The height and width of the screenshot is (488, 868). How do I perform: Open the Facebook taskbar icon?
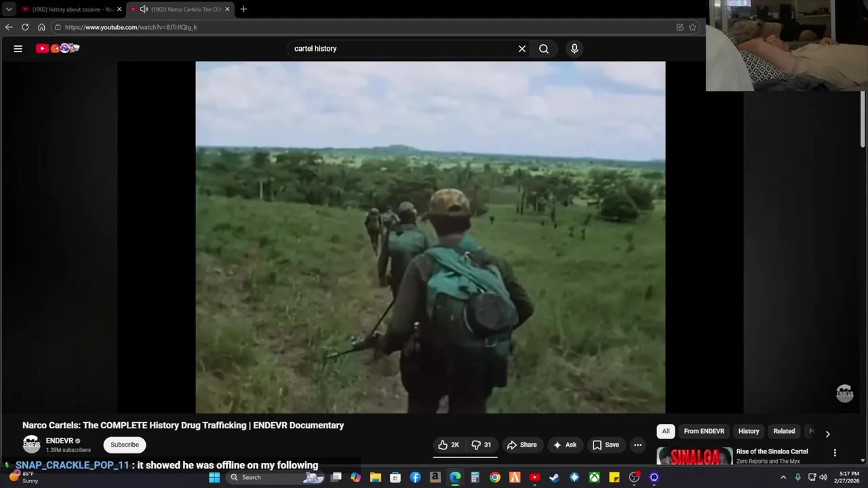[415, 477]
